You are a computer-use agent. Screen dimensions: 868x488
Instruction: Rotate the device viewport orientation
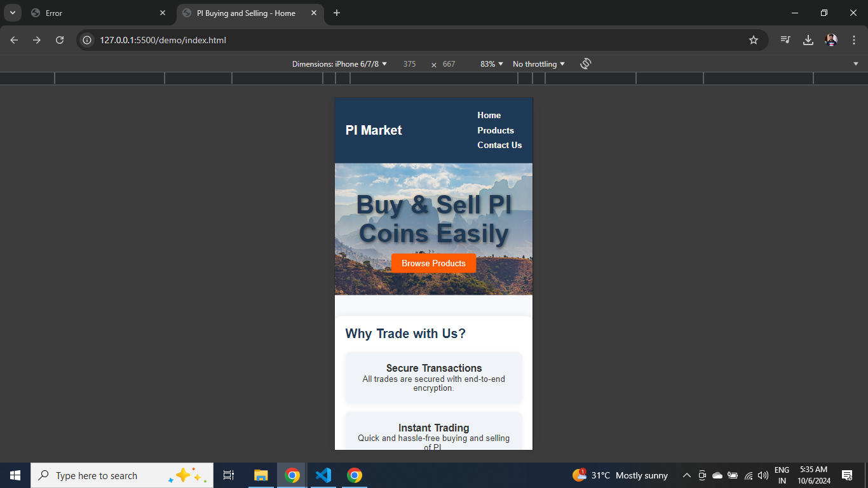coord(586,64)
